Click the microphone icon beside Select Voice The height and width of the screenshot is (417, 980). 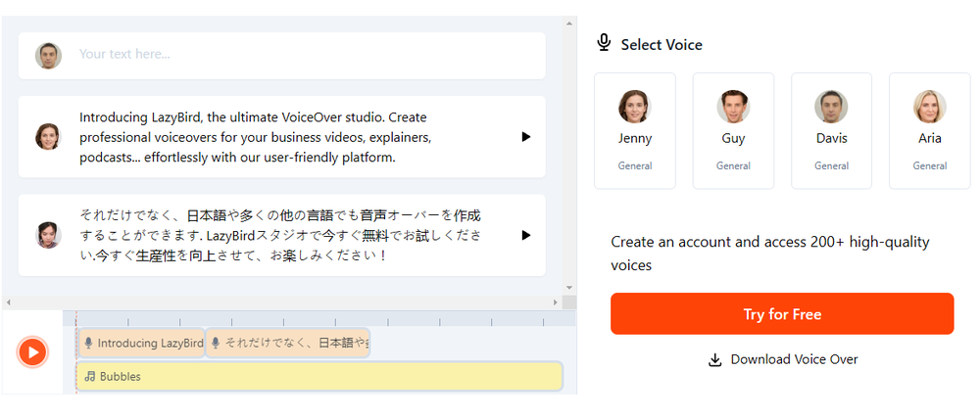pos(603,43)
